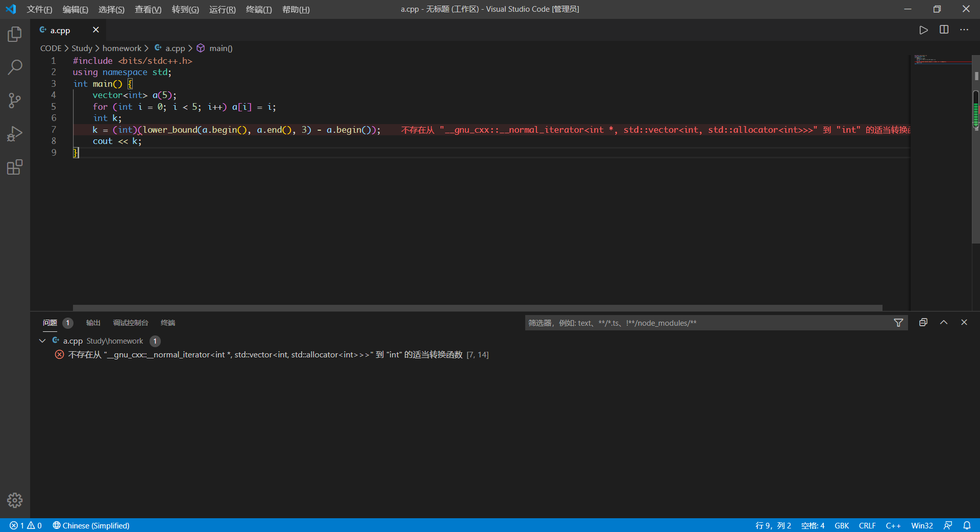Switch to the 调试控制台 tab
Image resolution: width=980 pixels, height=532 pixels.
coord(131,323)
